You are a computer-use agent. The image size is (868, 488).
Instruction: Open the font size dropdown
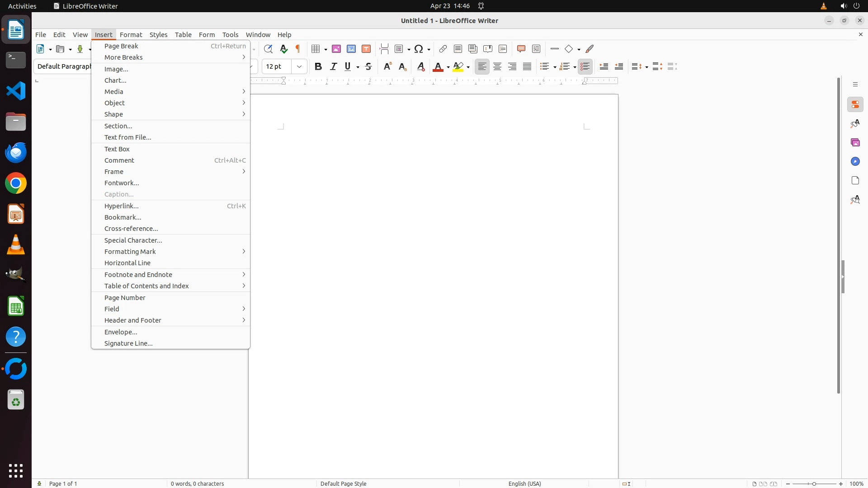[x=299, y=67]
